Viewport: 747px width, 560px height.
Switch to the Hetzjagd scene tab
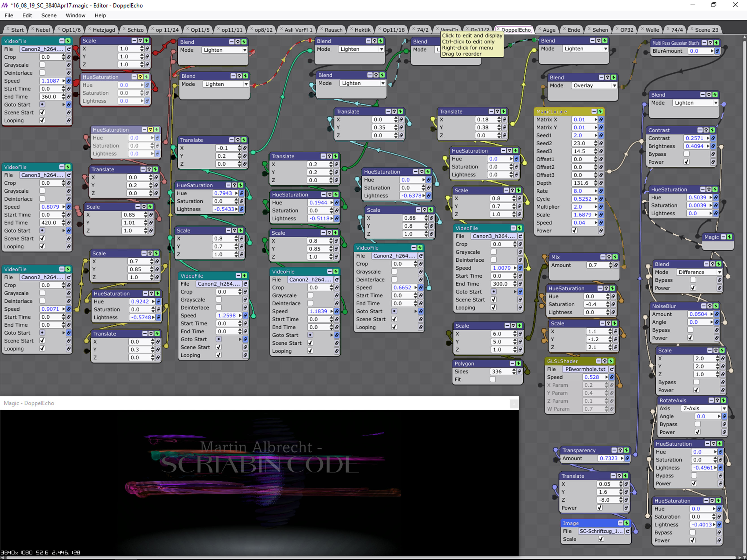coord(104,30)
